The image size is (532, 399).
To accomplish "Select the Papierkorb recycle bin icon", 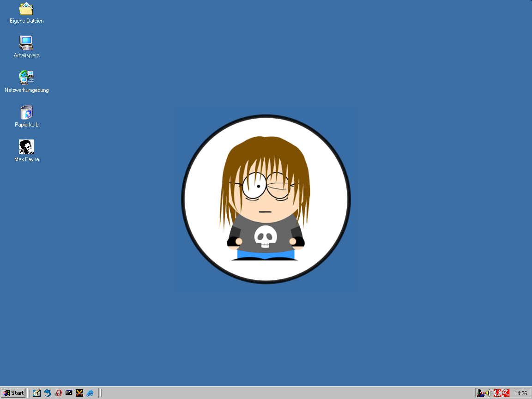I will [26, 112].
